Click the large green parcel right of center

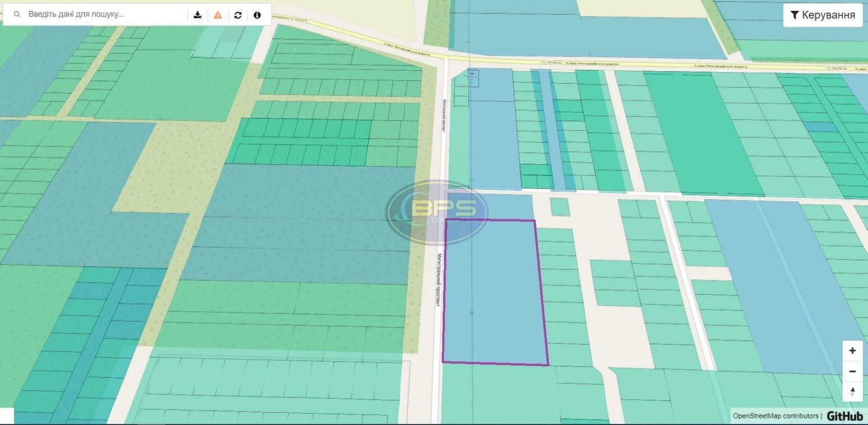(x=700, y=133)
